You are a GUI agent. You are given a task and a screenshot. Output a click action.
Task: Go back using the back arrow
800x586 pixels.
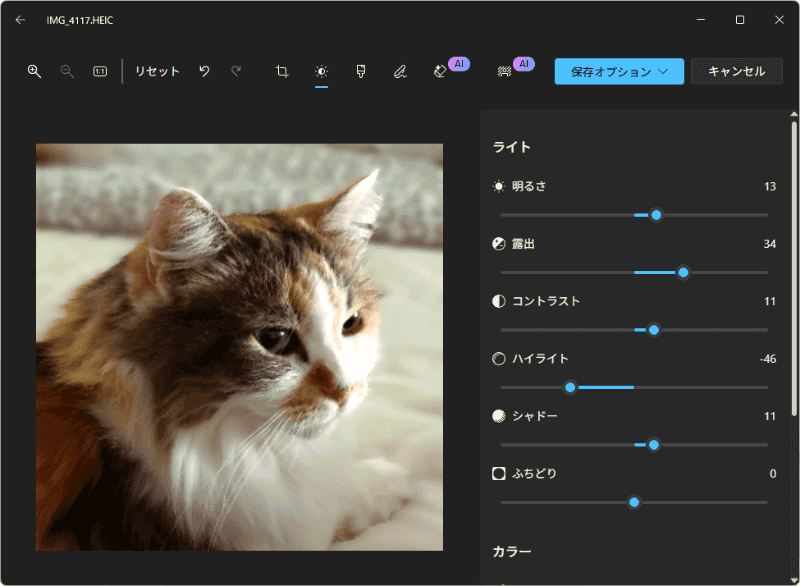[18, 18]
